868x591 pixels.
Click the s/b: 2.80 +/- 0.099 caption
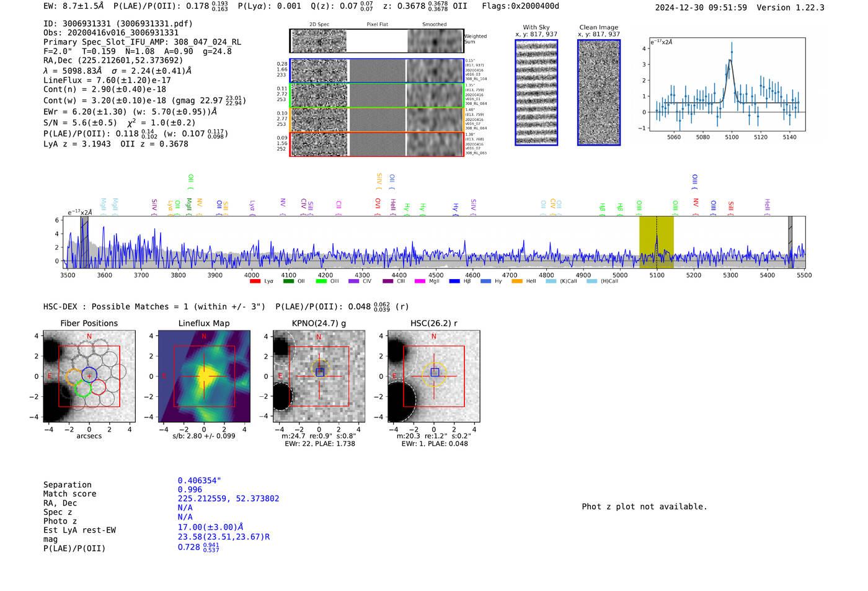(x=204, y=436)
